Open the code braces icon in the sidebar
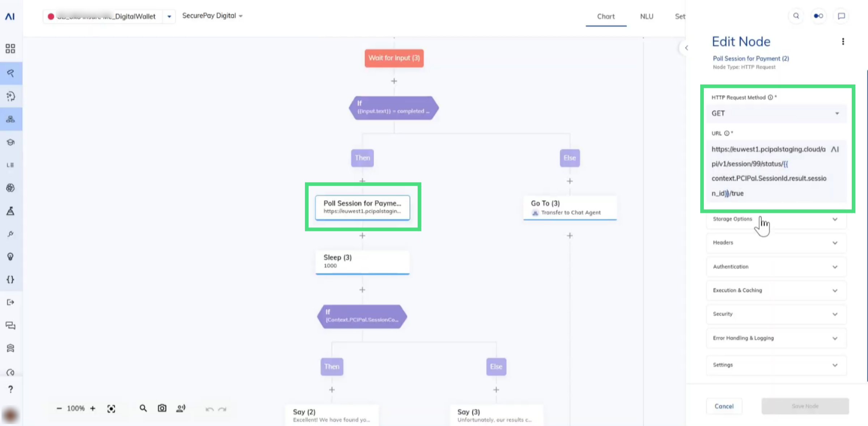 click(x=10, y=279)
